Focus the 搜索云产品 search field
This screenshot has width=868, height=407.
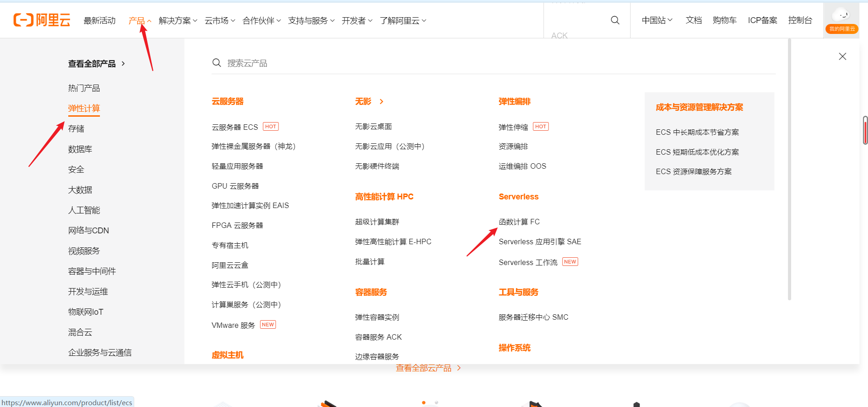click(494, 63)
